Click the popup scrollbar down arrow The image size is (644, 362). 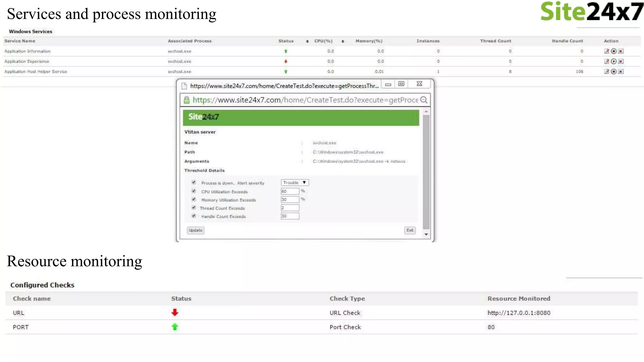[426, 234]
